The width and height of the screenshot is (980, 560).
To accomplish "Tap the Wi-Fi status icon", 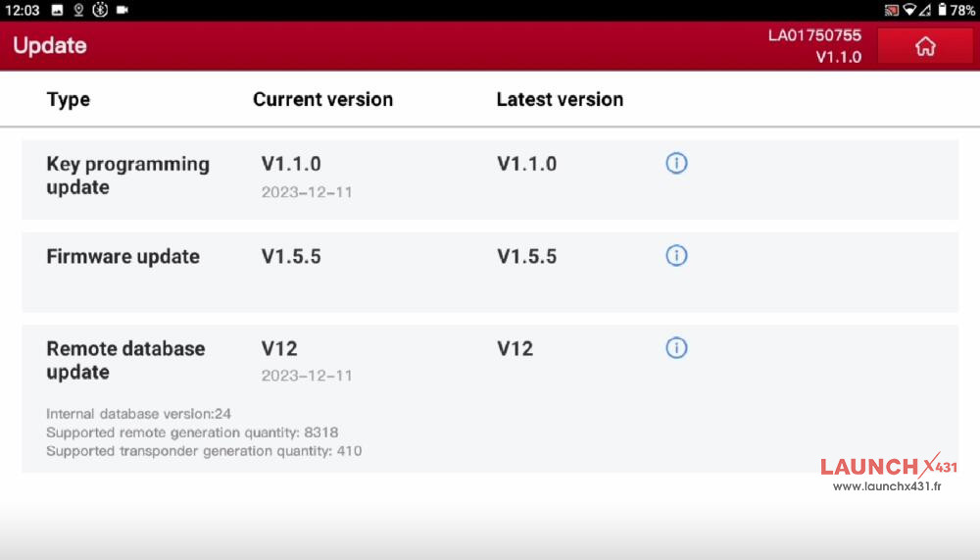I will click(x=909, y=10).
